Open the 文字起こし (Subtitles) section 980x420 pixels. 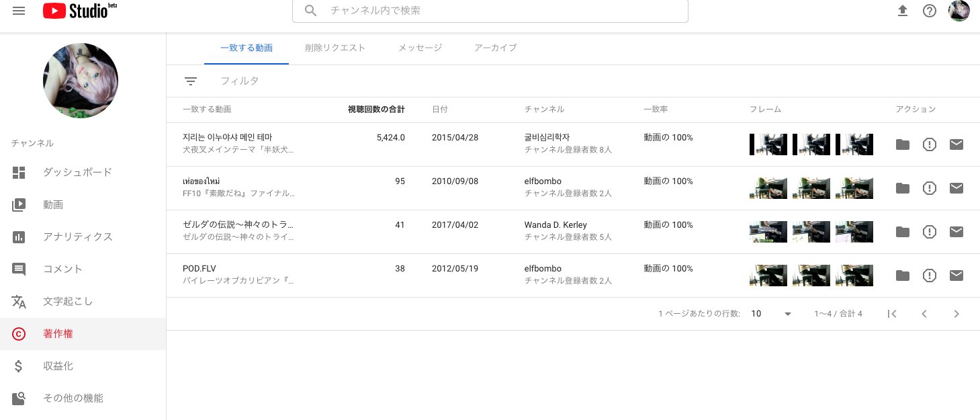(x=68, y=301)
